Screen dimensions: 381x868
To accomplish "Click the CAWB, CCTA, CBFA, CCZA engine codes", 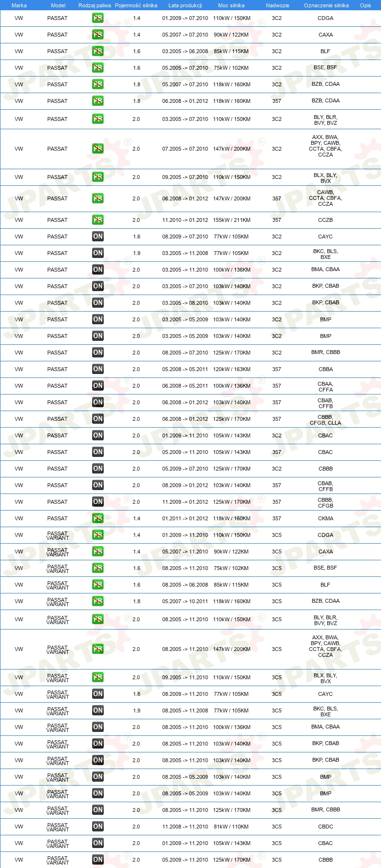I will click(x=325, y=198).
